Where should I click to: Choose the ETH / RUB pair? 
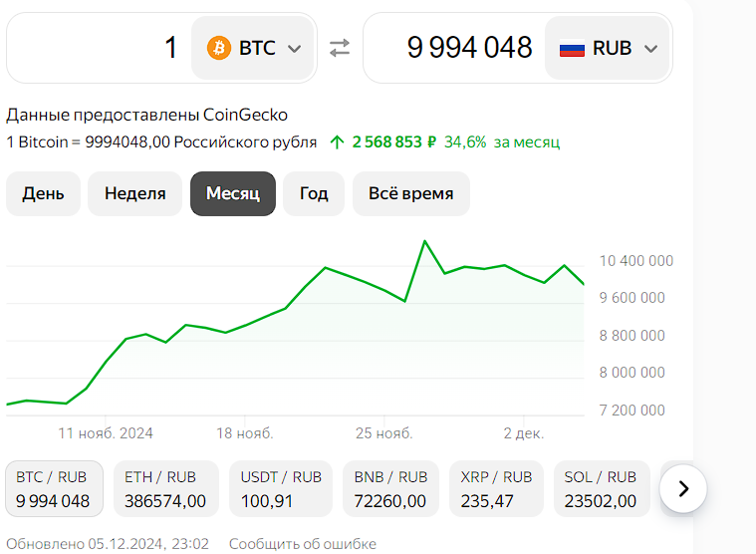(166, 488)
